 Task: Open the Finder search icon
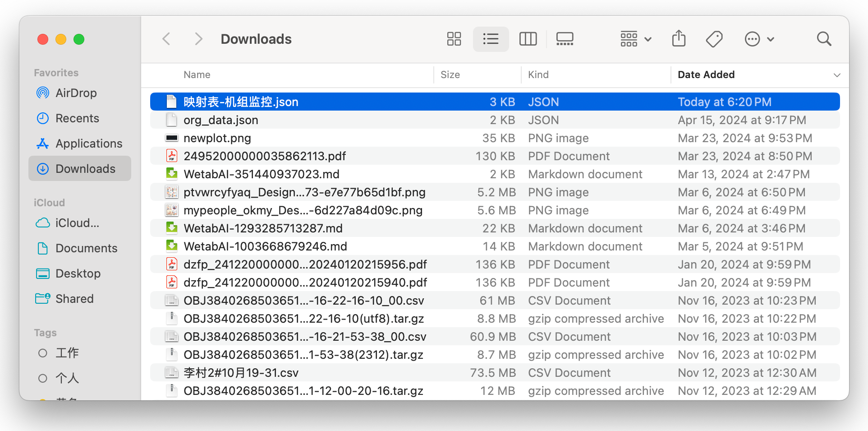(x=824, y=39)
